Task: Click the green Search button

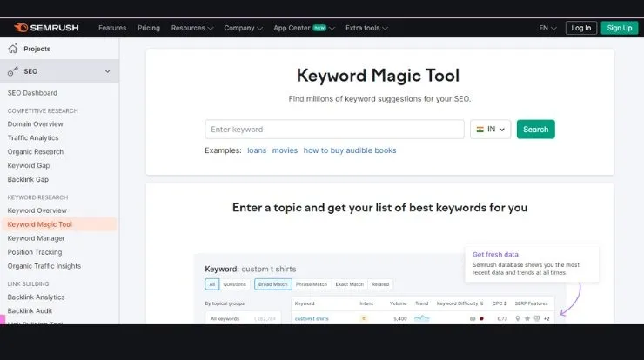Action: click(535, 130)
